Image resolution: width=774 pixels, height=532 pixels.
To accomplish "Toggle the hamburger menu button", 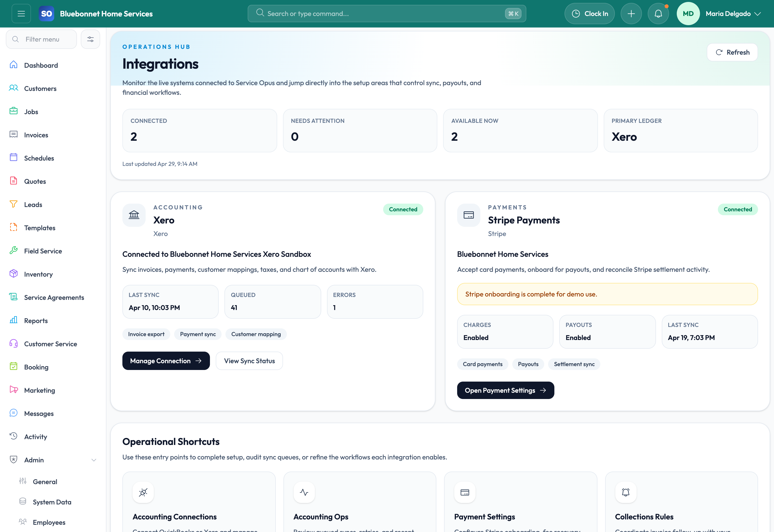I will 21,14.
